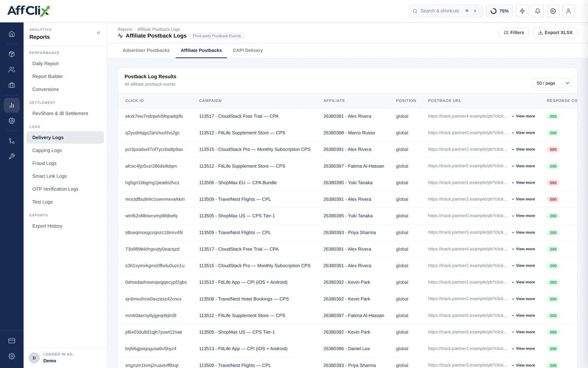Open the 50 / page dropdown
This screenshot has width=588, height=368.
(551, 83)
